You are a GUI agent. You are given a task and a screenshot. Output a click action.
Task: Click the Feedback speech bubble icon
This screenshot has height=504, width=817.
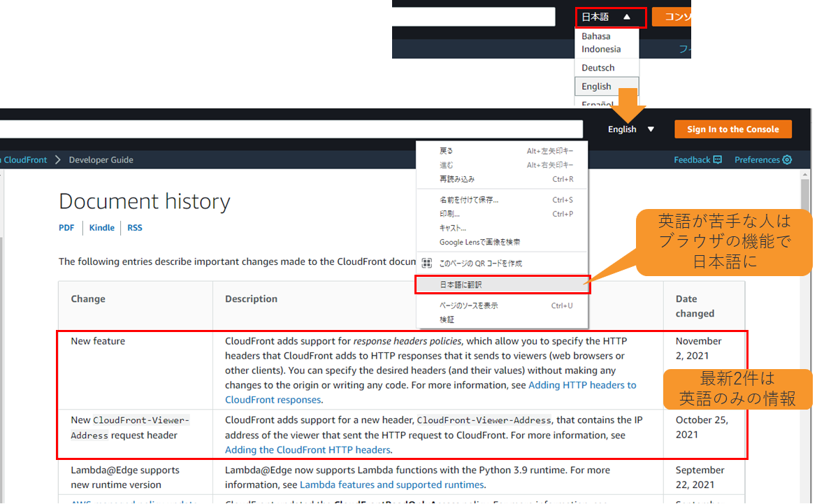tap(718, 160)
